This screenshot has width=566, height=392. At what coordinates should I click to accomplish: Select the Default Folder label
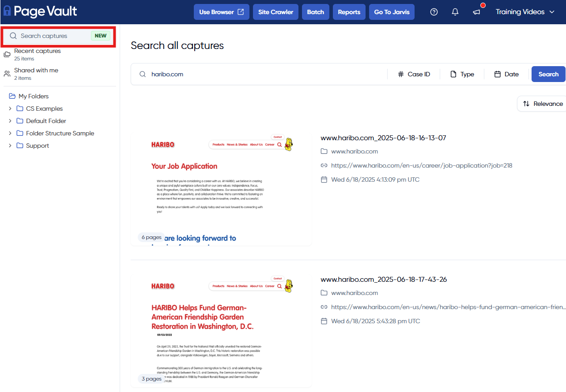[46, 121]
